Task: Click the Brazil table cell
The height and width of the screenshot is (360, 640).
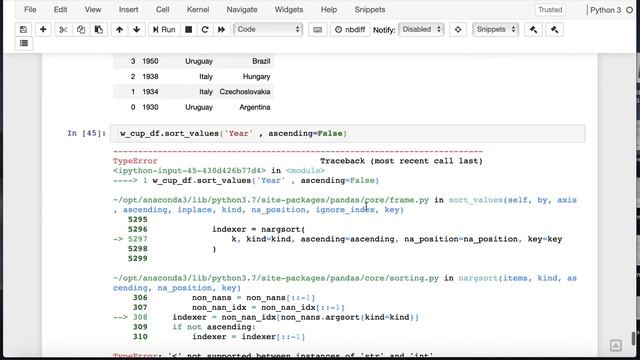Action: tap(261, 61)
